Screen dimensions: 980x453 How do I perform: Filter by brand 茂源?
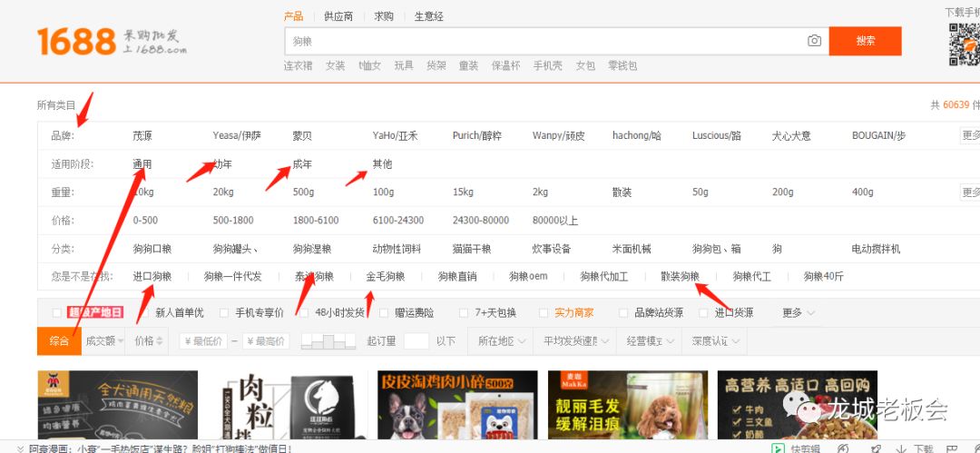142,136
